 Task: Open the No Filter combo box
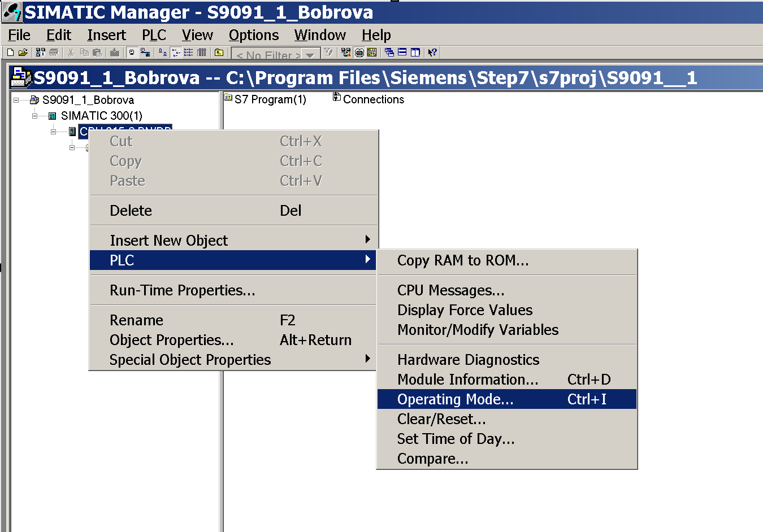276,54
